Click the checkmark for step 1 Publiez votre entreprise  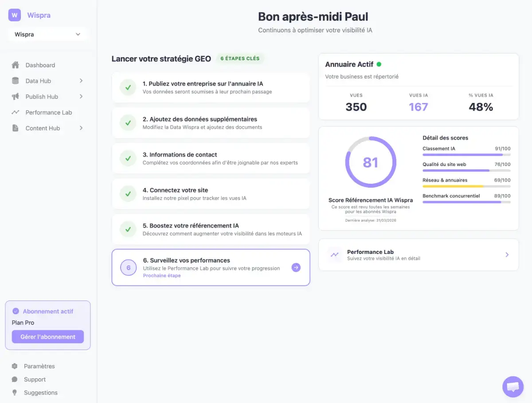point(128,87)
